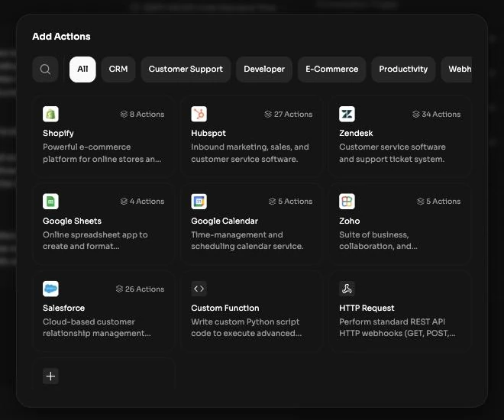Click the stack icon beside '27 Actions'
504x420 pixels.
click(268, 114)
